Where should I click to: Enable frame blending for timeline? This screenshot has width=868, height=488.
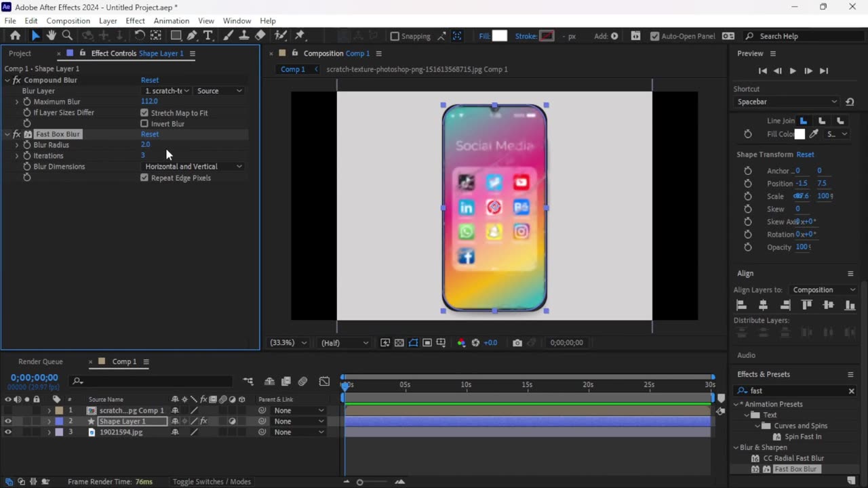(x=285, y=382)
